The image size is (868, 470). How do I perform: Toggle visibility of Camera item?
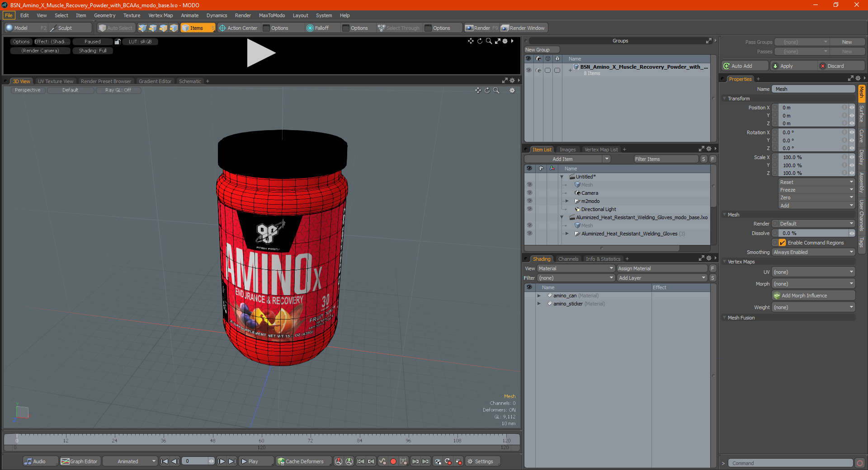click(529, 193)
